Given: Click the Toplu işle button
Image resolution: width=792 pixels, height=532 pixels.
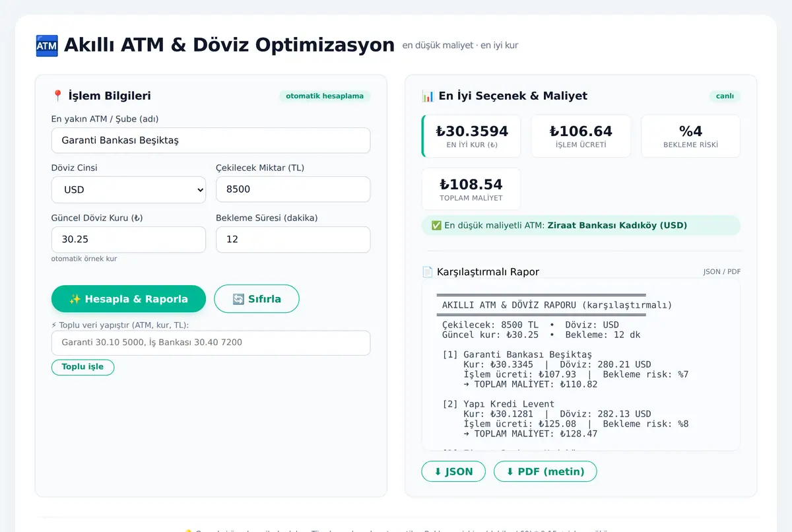Looking at the screenshot, I should click(x=82, y=367).
